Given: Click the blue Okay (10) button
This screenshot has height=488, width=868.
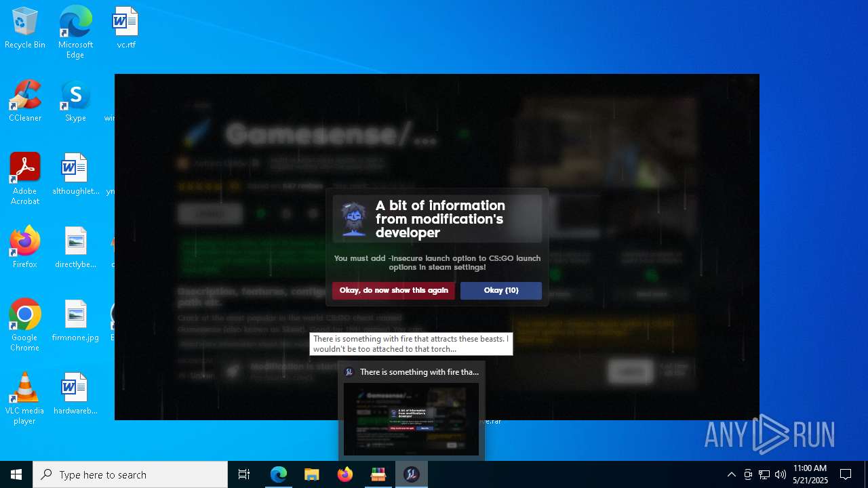Looking at the screenshot, I should (501, 291).
